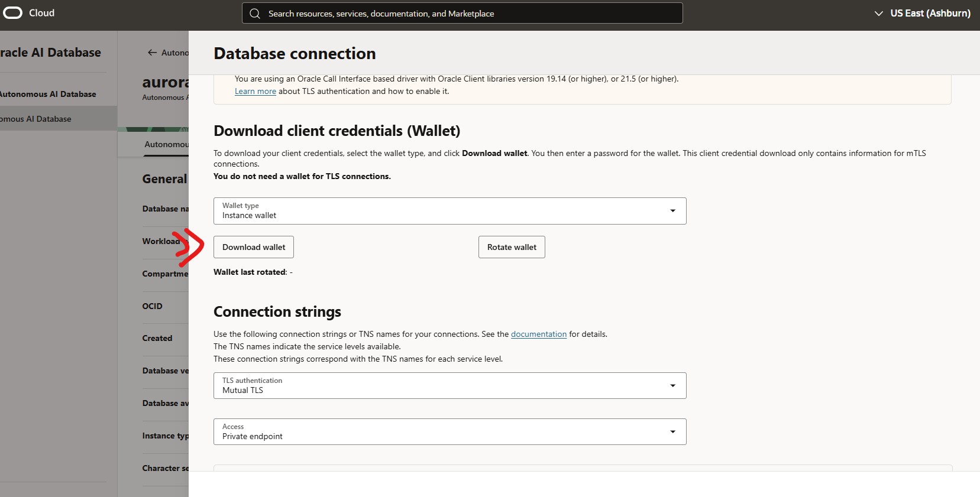The height and width of the screenshot is (497, 980).
Task: Click the General heading in background page
Action: [x=164, y=179]
